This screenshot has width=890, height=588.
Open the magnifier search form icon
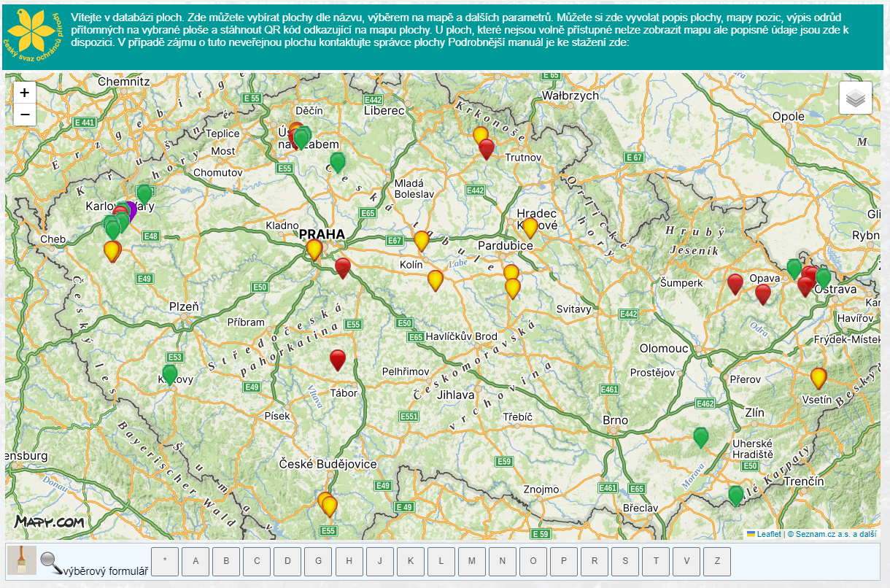tap(51, 561)
